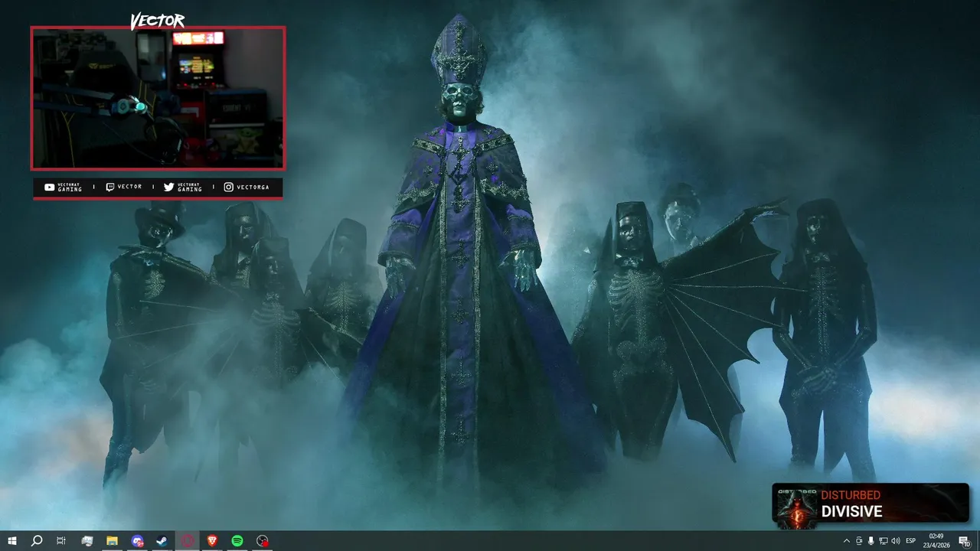
Task: Click the camera-in-use tray icon
Action: click(858, 541)
